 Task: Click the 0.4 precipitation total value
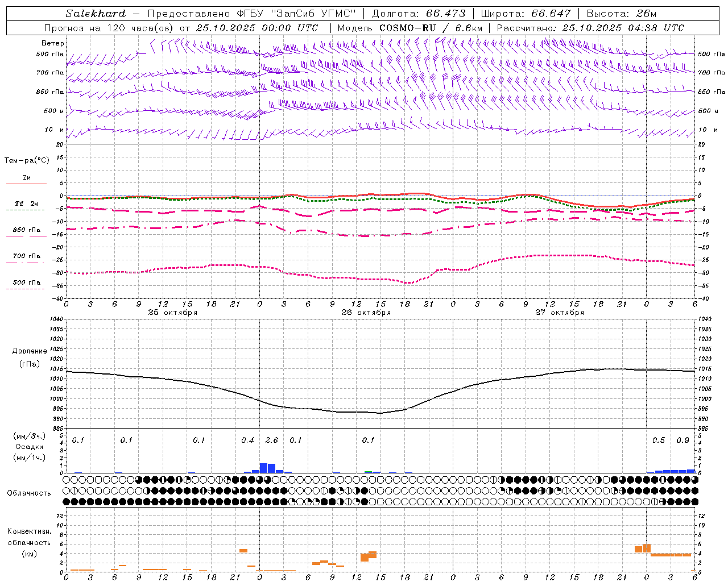(247, 440)
